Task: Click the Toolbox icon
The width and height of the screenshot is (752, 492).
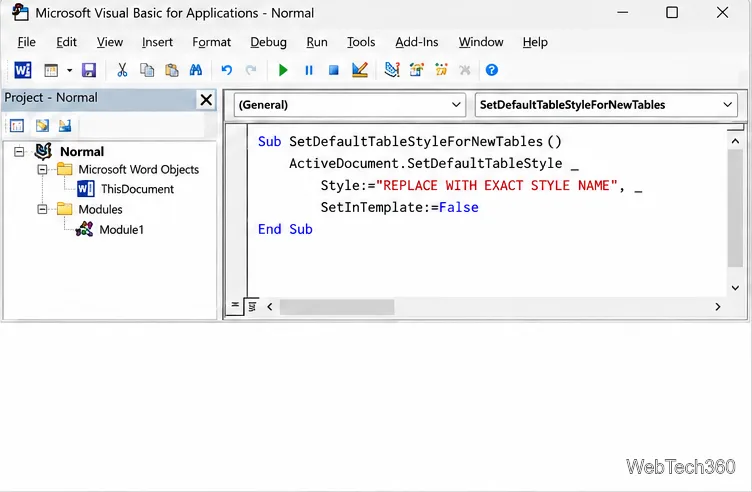Action: click(464, 70)
